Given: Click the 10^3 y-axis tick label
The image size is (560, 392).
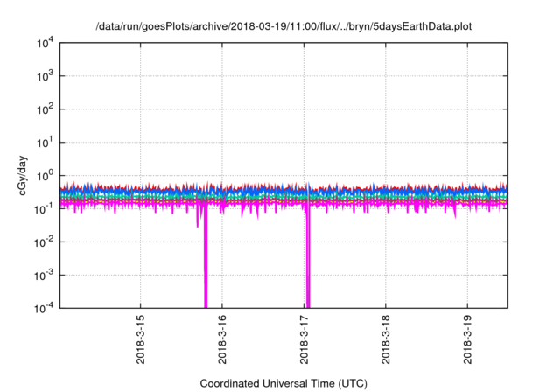Looking at the screenshot, I should pyautogui.click(x=45, y=76).
